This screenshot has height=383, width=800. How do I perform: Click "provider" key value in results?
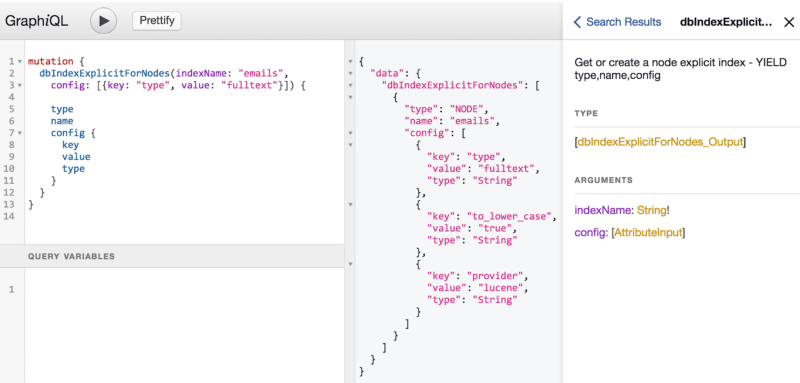(494, 276)
